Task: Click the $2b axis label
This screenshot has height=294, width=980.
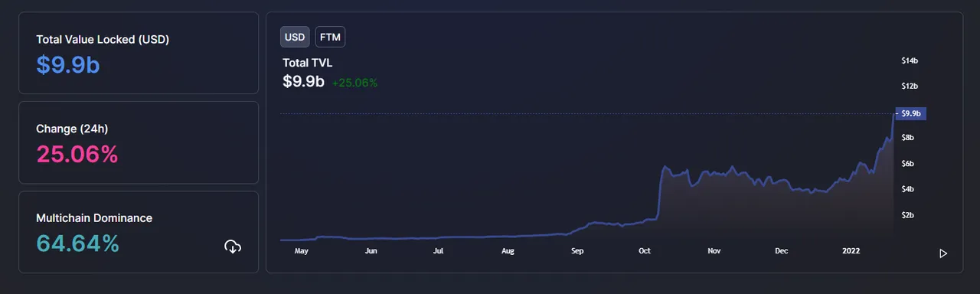Action: tap(907, 214)
